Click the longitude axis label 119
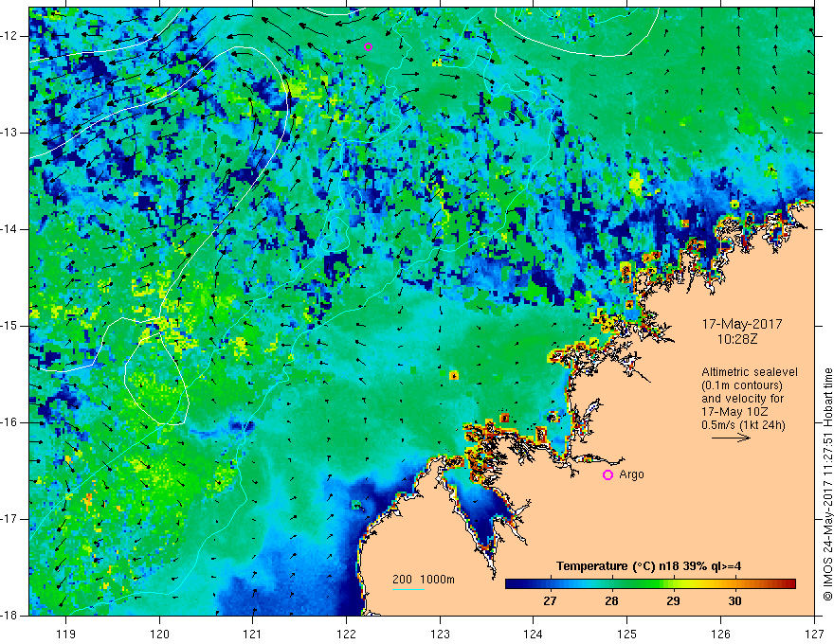 [66, 634]
